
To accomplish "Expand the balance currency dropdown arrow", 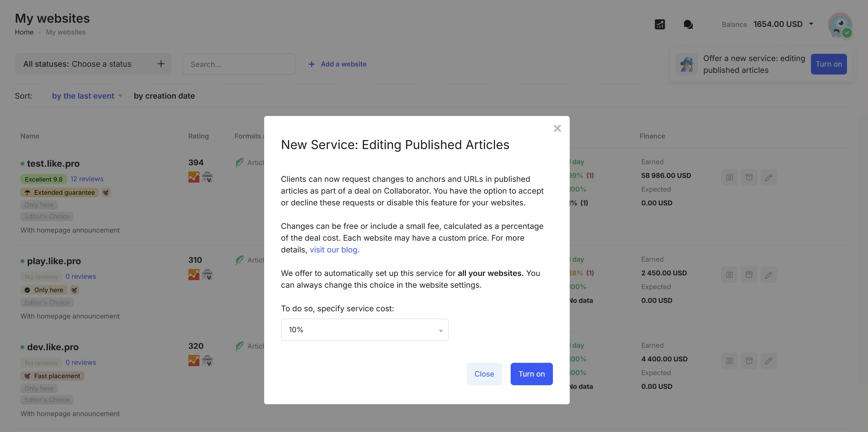I will tap(811, 24).
